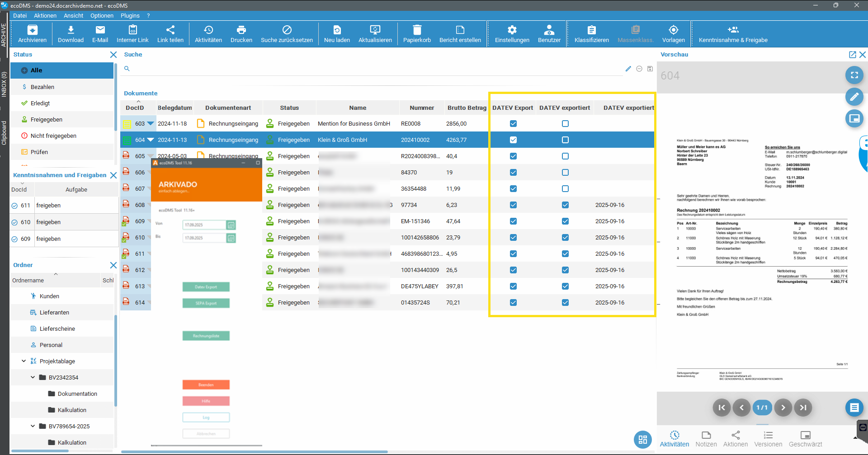Click fullscreen preview icon in Vorschau
The height and width of the screenshot is (455, 868).
point(854,75)
